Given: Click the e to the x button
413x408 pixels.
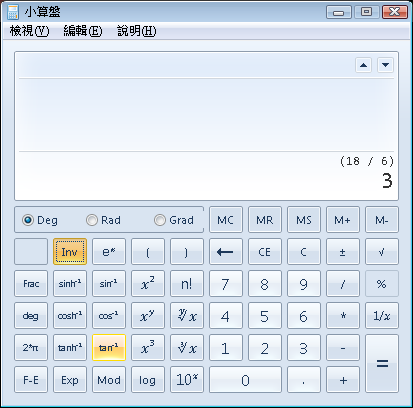Looking at the screenshot, I should click(109, 252).
